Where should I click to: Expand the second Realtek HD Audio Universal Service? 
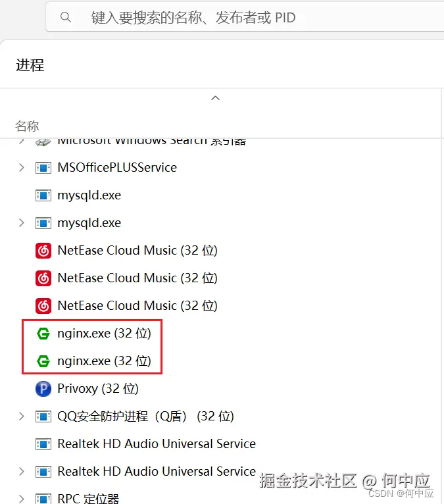coord(22,472)
